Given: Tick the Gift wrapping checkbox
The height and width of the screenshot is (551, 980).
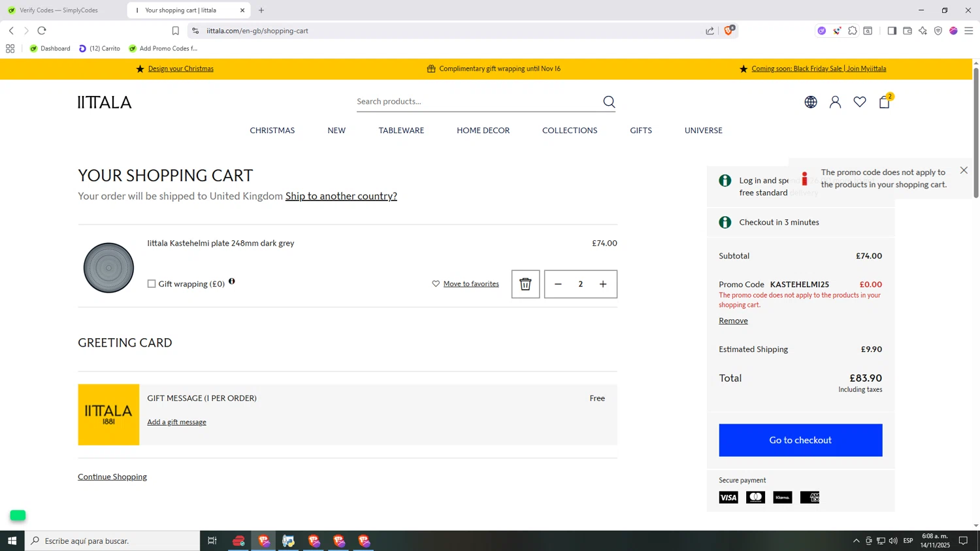Looking at the screenshot, I should point(152,284).
